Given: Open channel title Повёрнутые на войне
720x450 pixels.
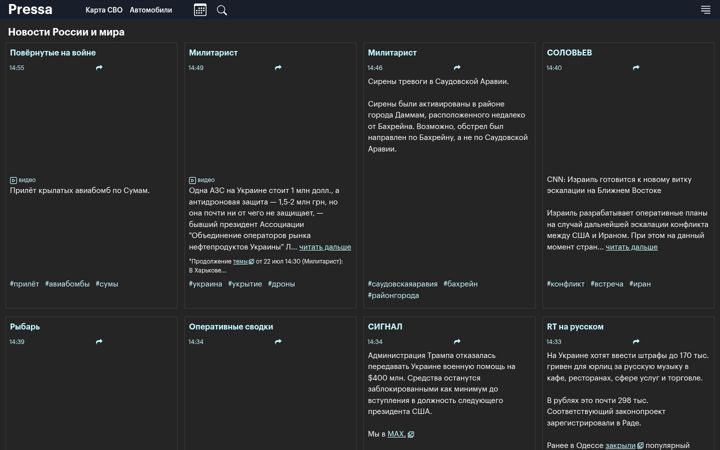Looking at the screenshot, I should (x=53, y=53).
